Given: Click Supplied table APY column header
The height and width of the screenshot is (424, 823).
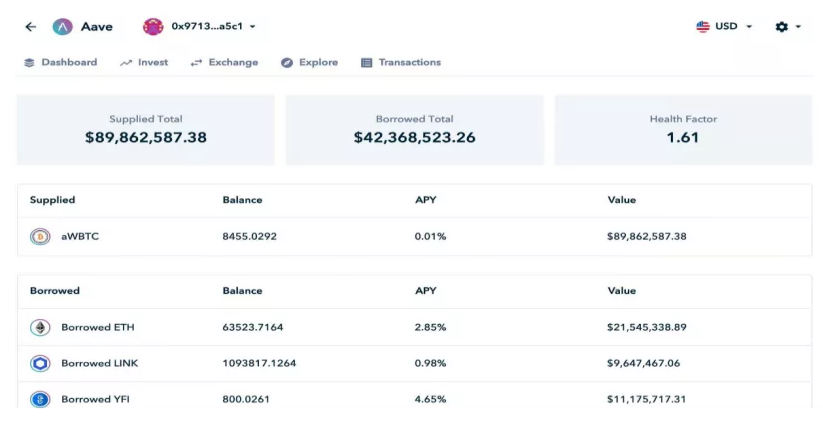Looking at the screenshot, I should [426, 200].
